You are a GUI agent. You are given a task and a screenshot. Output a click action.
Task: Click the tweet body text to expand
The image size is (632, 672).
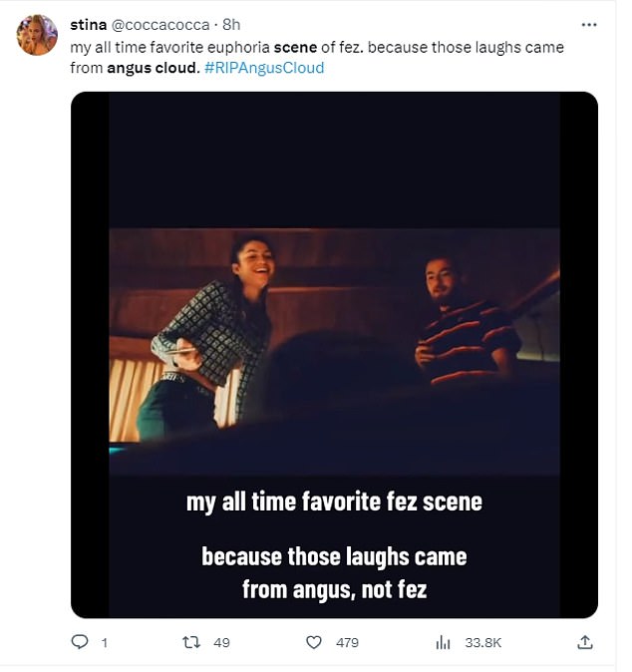point(299,47)
